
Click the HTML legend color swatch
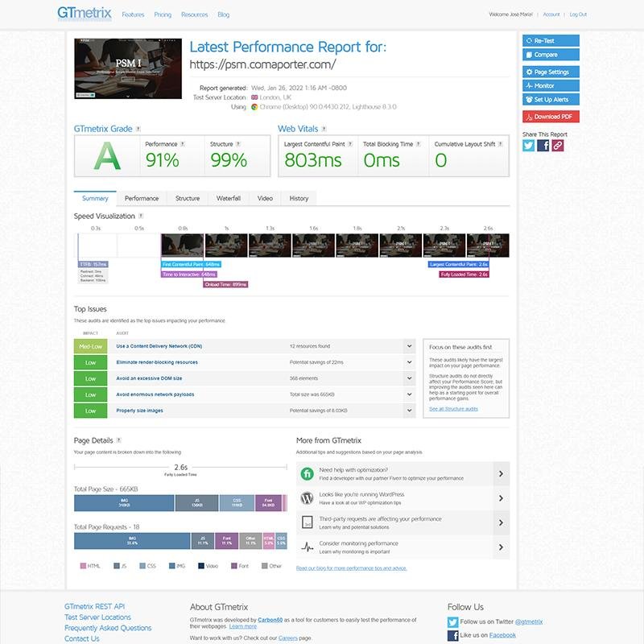pyautogui.click(x=83, y=566)
